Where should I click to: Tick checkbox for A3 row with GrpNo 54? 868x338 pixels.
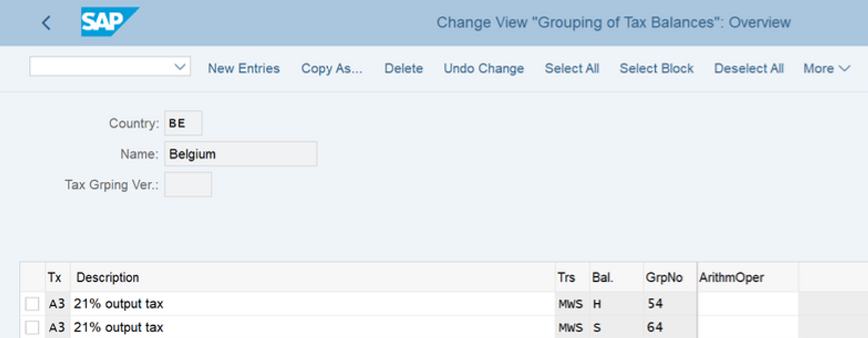(32, 304)
